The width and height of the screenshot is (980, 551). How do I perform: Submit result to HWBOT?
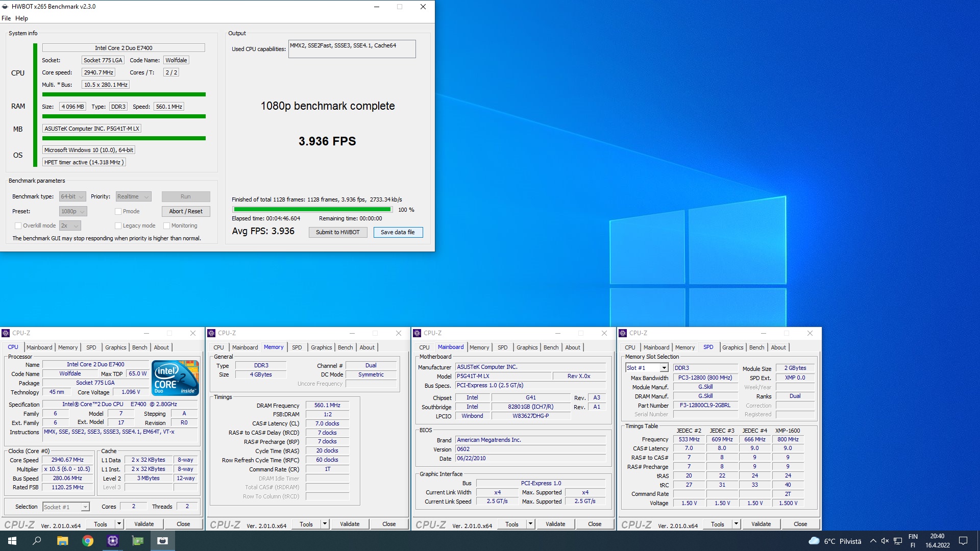[x=337, y=232]
